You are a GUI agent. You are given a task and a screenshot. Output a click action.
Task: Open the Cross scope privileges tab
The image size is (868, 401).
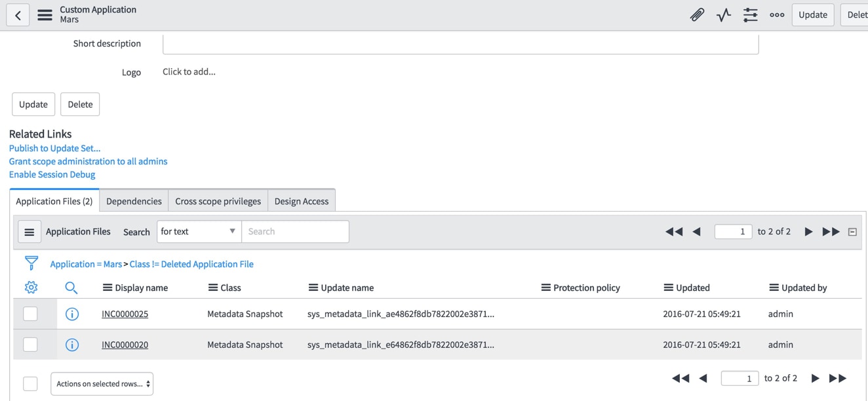coord(218,201)
